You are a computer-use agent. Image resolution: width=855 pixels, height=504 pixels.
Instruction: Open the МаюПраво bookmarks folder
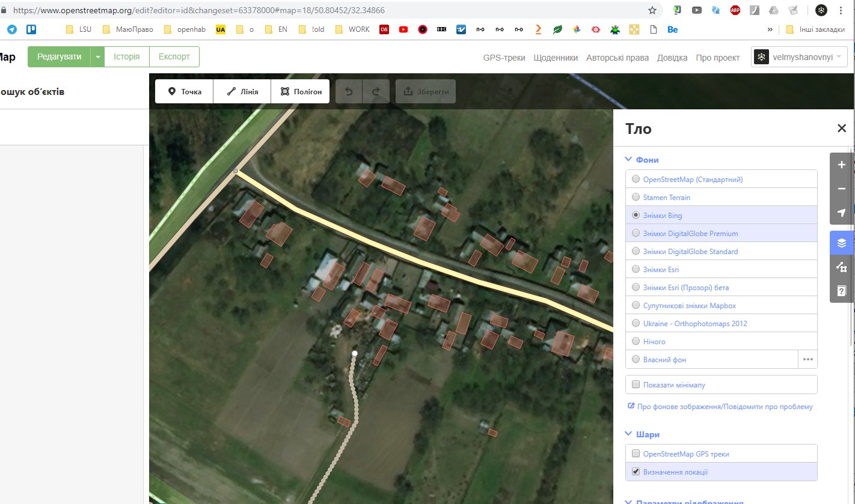coord(128,29)
